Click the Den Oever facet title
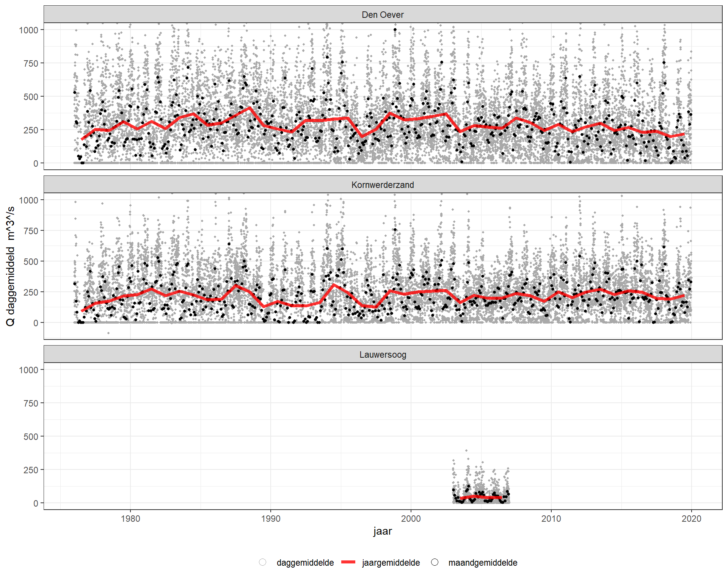728x582 pixels. (383, 15)
